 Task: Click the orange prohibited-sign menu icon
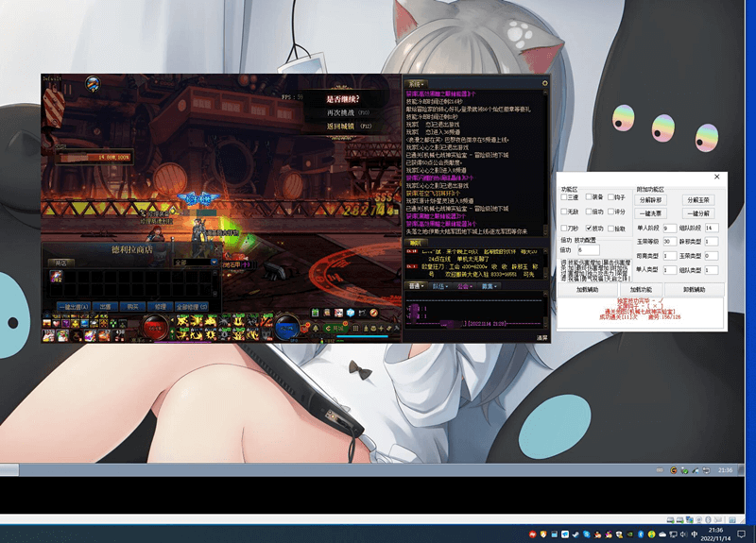(x=373, y=313)
